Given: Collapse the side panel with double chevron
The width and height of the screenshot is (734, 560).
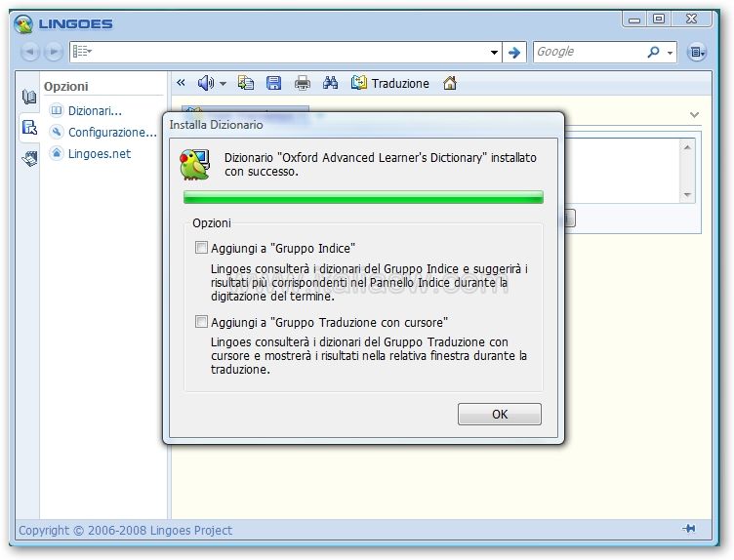Looking at the screenshot, I should pyautogui.click(x=181, y=83).
